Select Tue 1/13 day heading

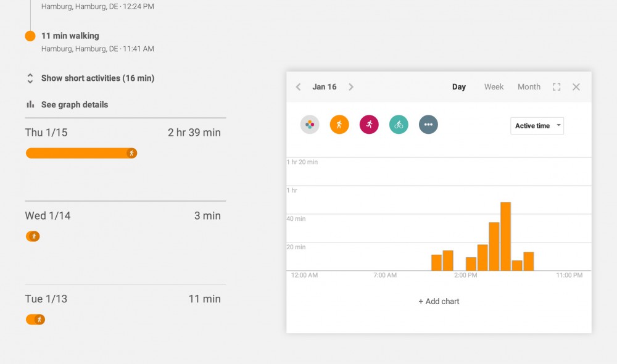(46, 299)
